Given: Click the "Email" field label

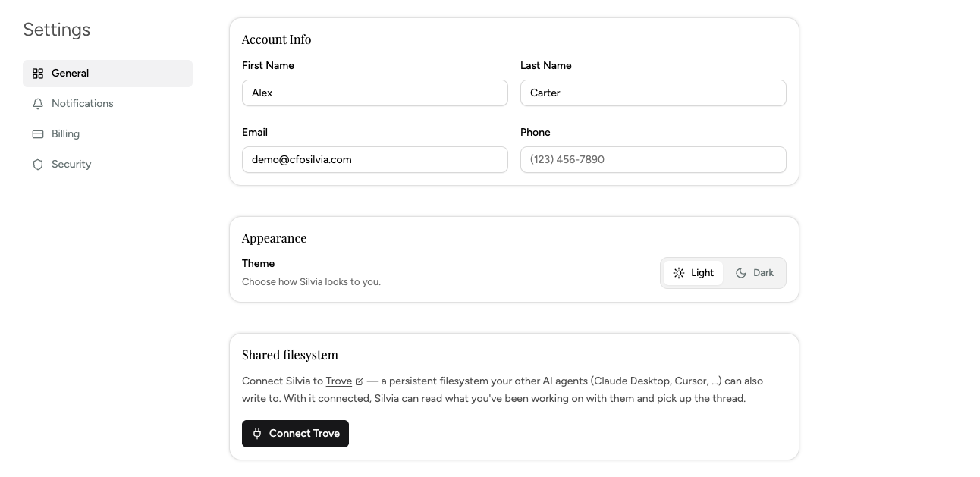Looking at the screenshot, I should coord(255,132).
